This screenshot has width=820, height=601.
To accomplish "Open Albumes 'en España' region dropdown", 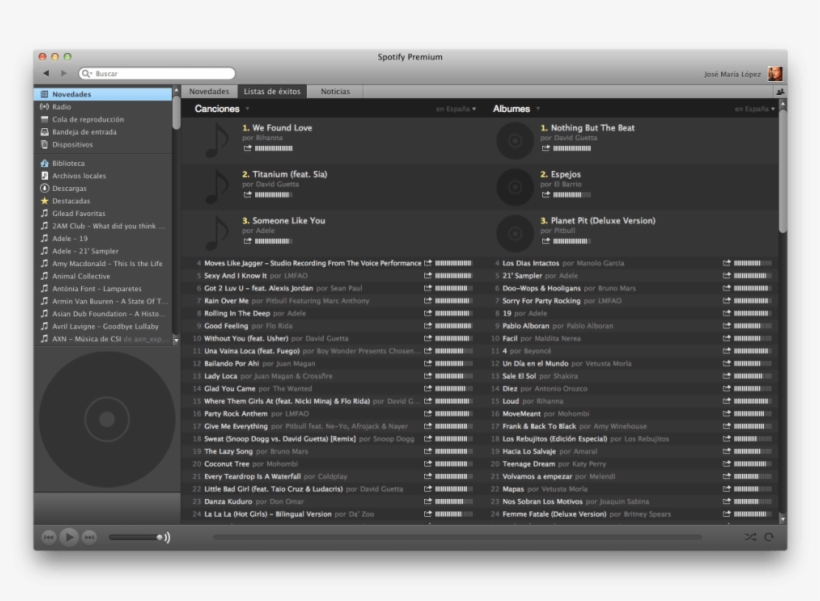I will point(754,109).
